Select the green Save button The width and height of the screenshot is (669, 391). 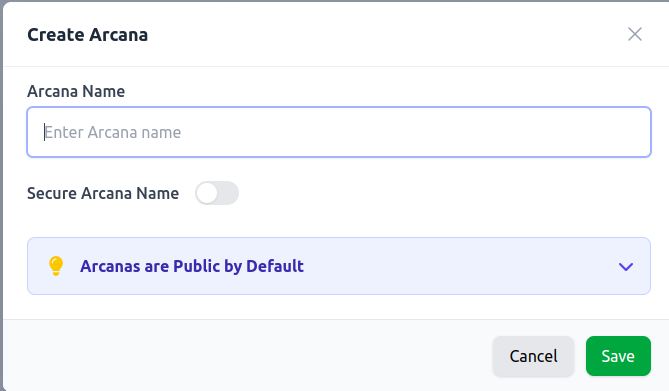point(618,356)
